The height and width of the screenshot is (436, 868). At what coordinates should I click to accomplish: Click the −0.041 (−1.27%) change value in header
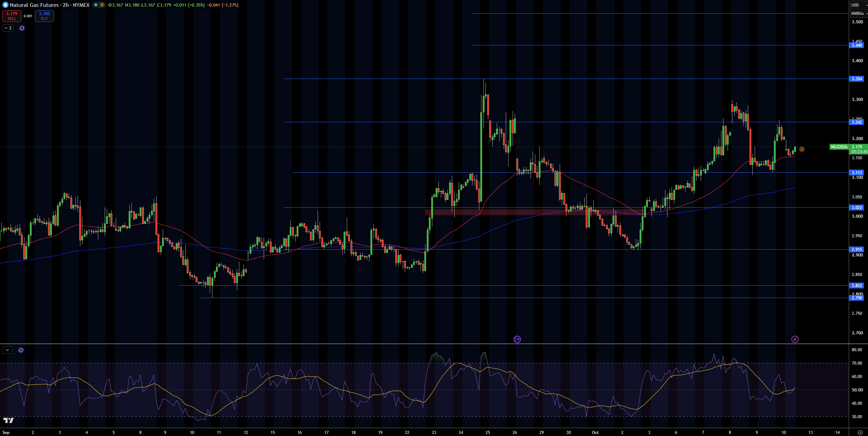click(x=222, y=5)
